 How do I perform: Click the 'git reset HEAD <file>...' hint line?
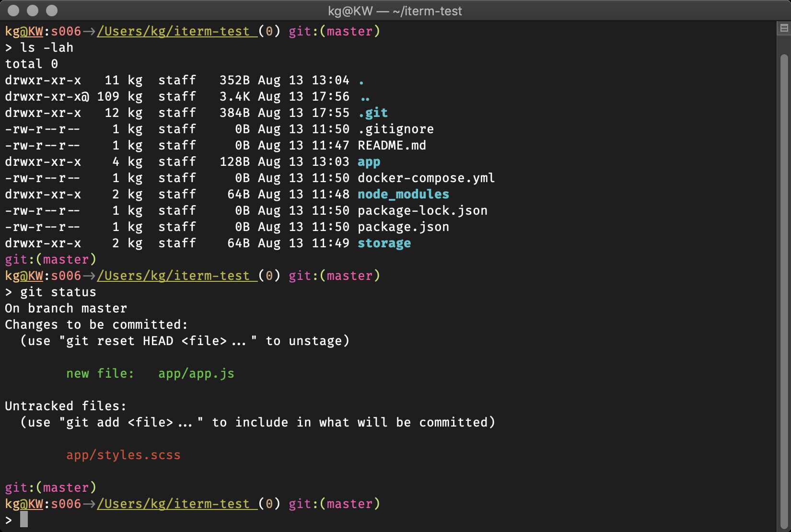(x=185, y=341)
